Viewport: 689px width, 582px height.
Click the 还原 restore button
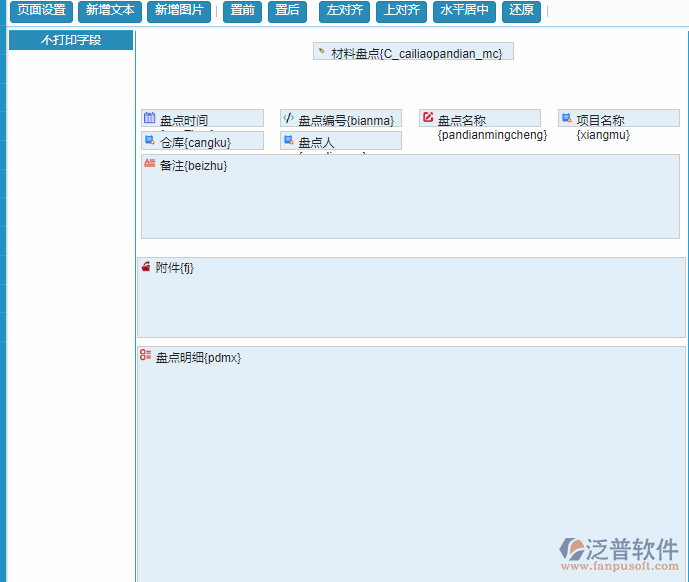[522, 11]
